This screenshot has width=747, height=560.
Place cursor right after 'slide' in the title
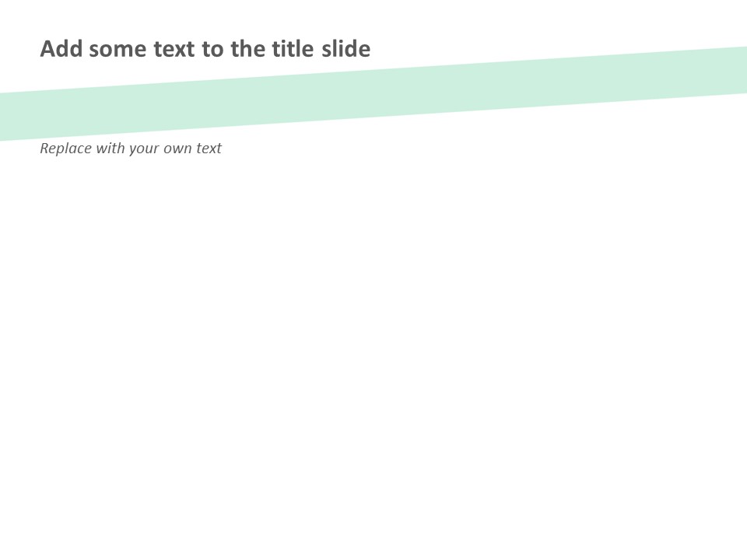tap(372, 49)
